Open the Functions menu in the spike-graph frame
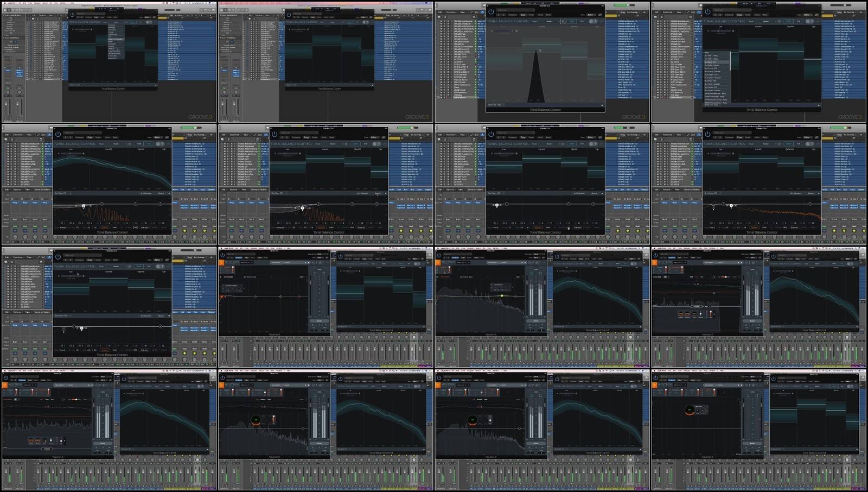Screen dimensions: 868x492 pyautogui.click(x=450, y=12)
